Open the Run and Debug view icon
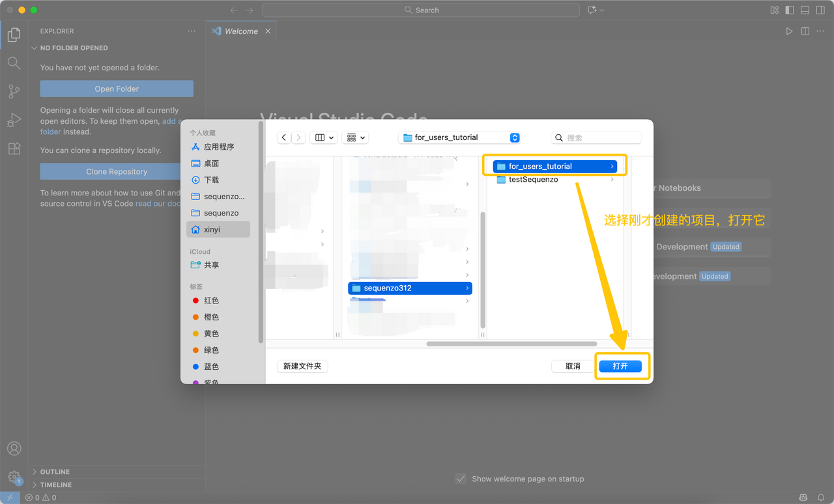The image size is (834, 504). 14,120
